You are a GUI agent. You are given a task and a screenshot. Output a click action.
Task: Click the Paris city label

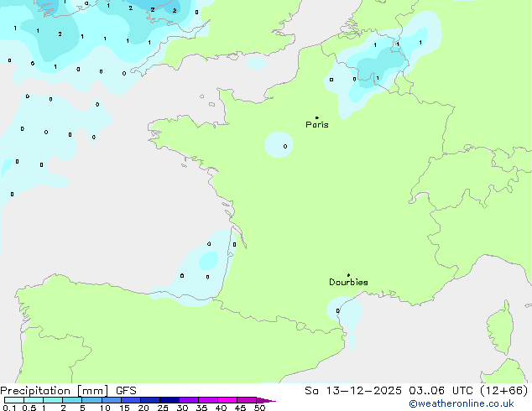pos(317,125)
